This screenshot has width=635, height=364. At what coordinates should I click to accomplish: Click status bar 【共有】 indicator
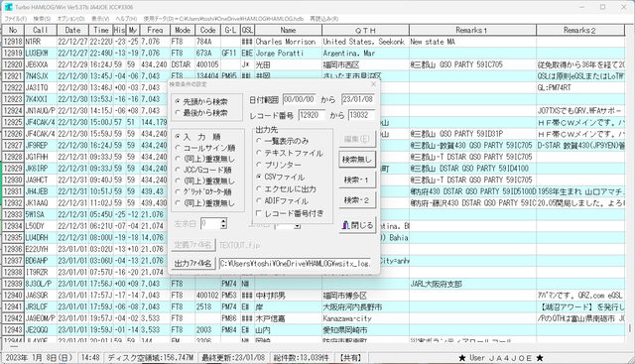point(350,358)
